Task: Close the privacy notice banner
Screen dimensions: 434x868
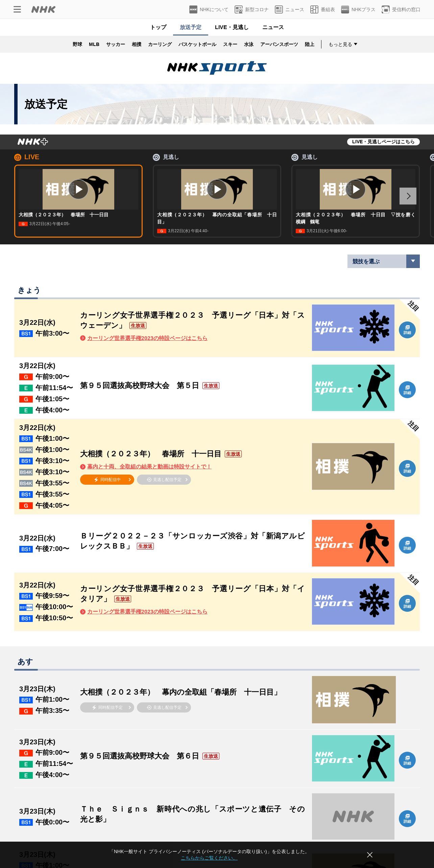Action: [x=370, y=854]
